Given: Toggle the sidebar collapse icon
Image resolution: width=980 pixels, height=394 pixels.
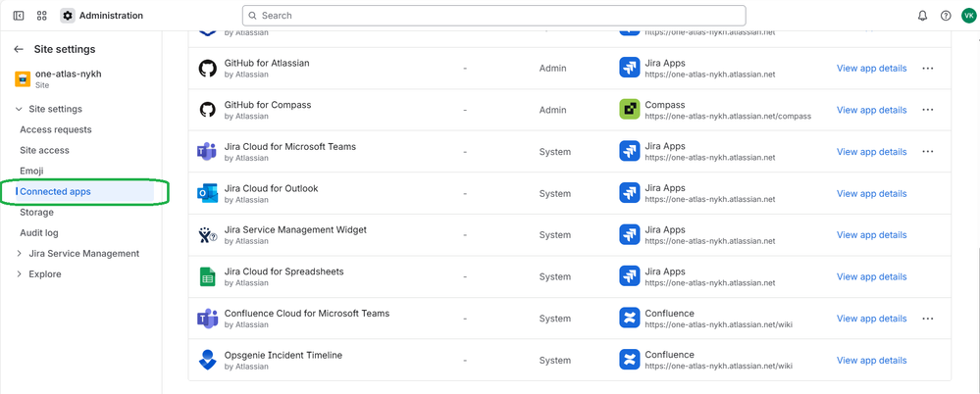Looking at the screenshot, I should pos(19,16).
